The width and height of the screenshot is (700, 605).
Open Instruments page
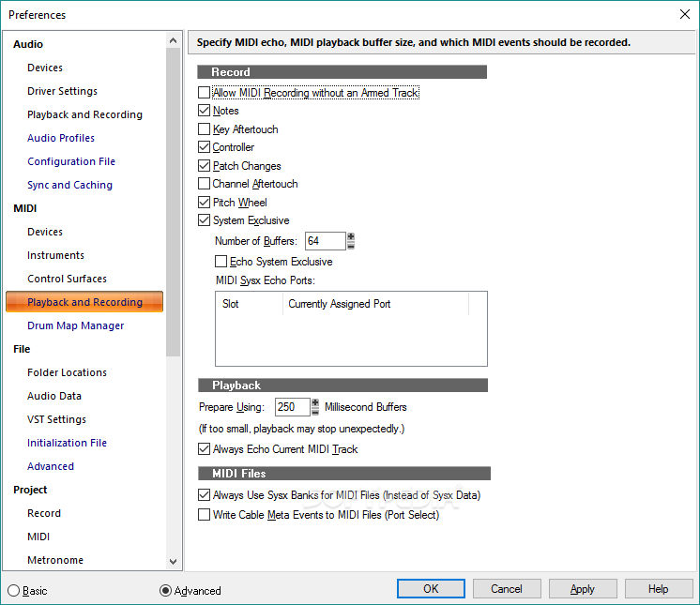[55, 255]
